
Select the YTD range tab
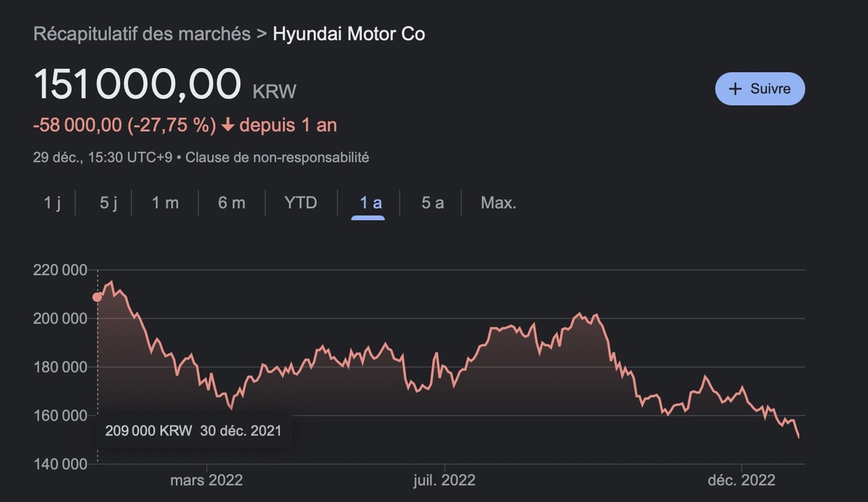click(x=301, y=203)
